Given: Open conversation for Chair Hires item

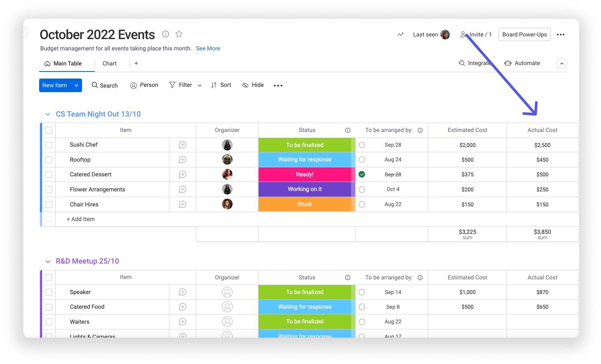Looking at the screenshot, I should click(183, 205).
